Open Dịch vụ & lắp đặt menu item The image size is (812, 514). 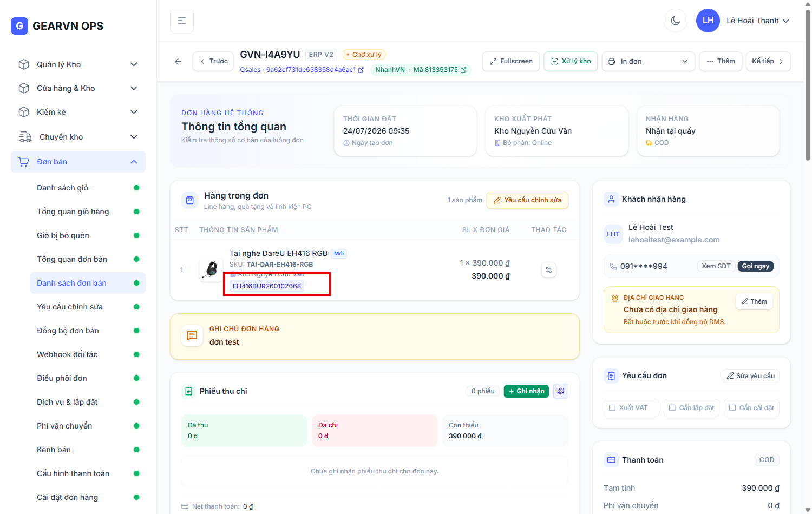coord(88,402)
